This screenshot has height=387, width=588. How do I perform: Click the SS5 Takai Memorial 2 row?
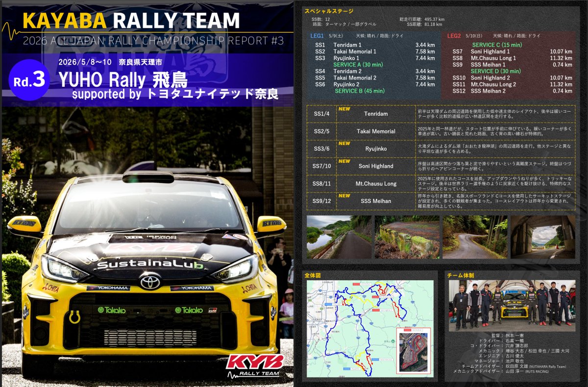375,78
